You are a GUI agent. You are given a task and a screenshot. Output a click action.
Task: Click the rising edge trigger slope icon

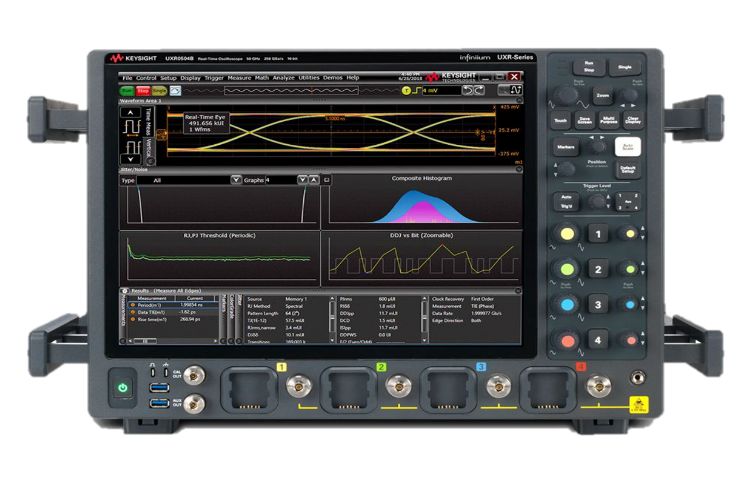(416, 90)
